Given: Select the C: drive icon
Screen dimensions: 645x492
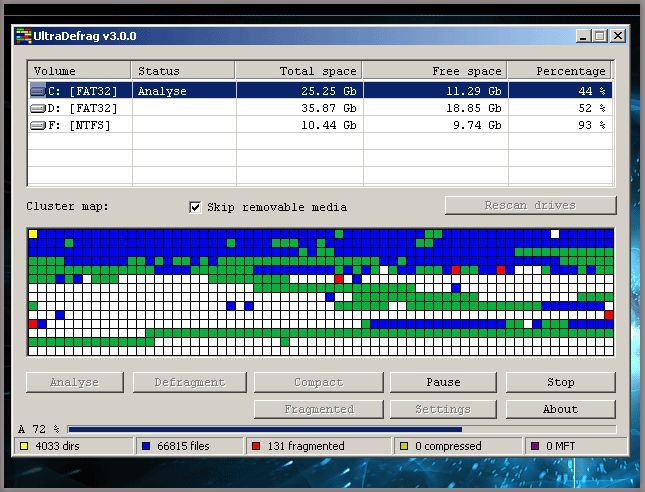Looking at the screenshot, I should [x=38, y=91].
